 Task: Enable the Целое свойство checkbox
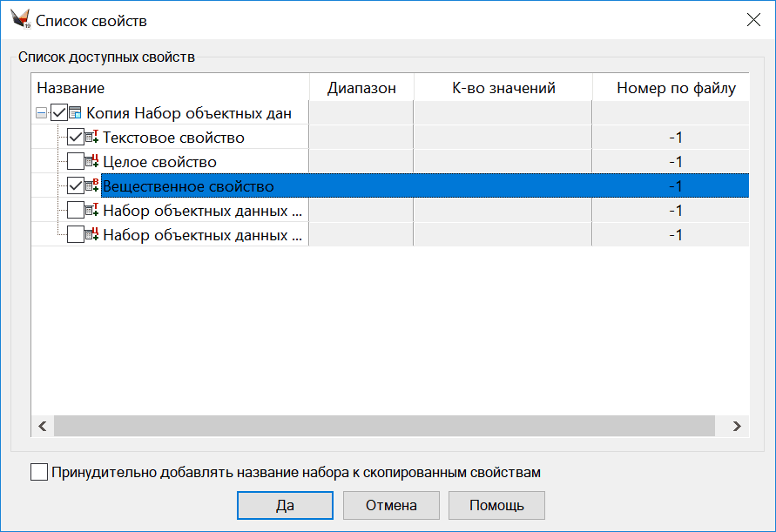point(75,162)
